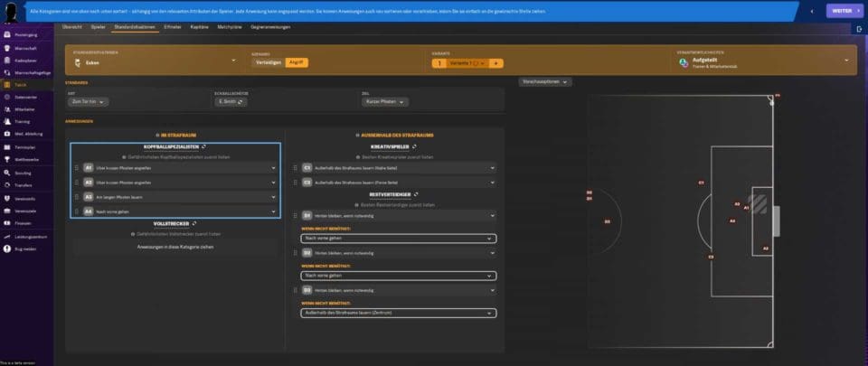Click the exit icon below Weiter button
Screen dimensions: 868x366
(x=860, y=29)
